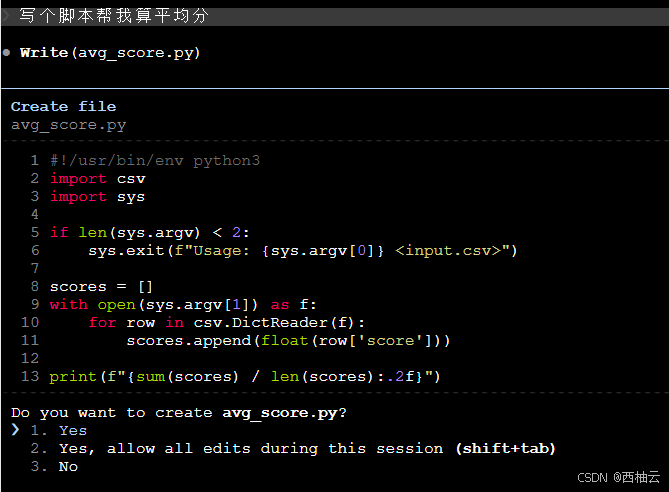The width and height of the screenshot is (669, 492).
Task: Click line if len(sys.argv) < 2:
Action: point(149,233)
